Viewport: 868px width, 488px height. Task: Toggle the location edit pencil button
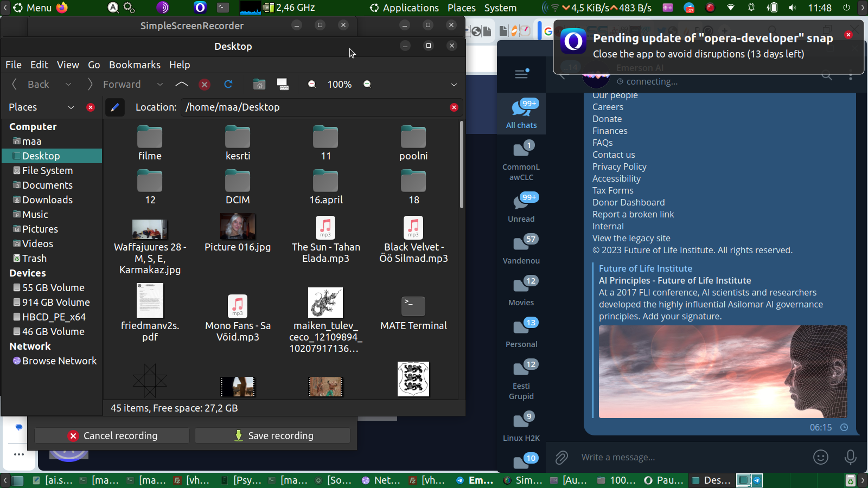click(x=114, y=107)
